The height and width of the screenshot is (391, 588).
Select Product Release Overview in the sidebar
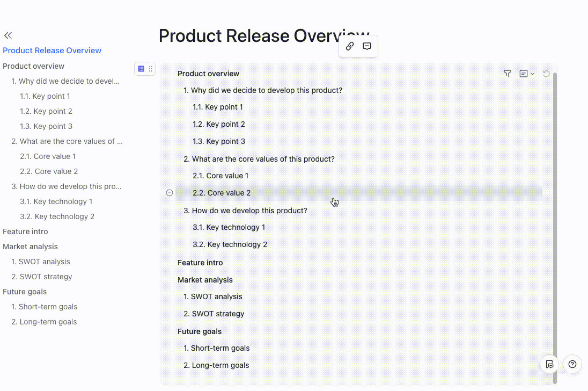pos(52,50)
